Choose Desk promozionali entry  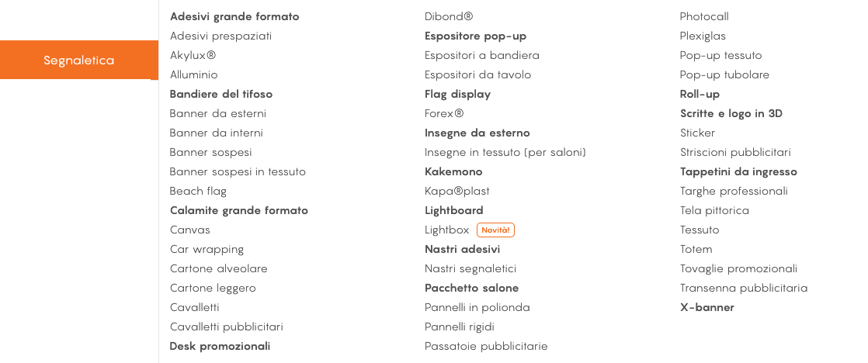tap(220, 347)
